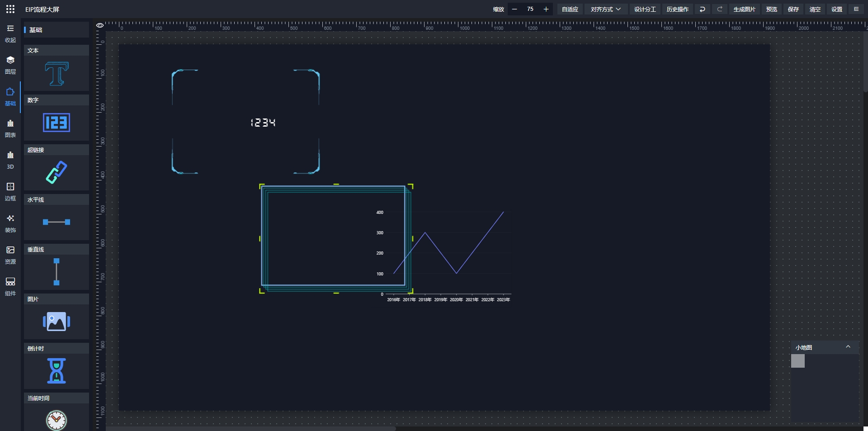Image resolution: width=868 pixels, height=431 pixels.
Task: Open the Layers (图层) sidebar tab
Action: [x=10, y=65]
